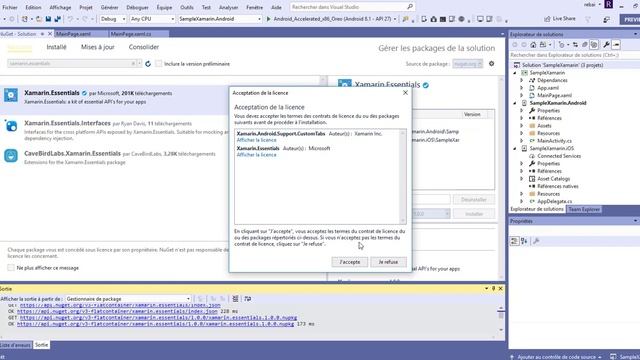Click the Properties wrench icon in Solution Explorer toolbar

point(606,44)
